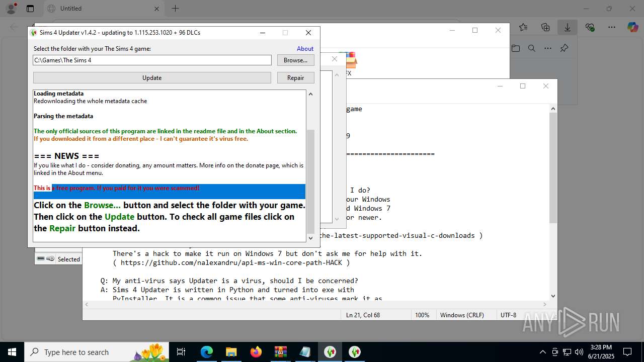Click the 100% zoom status entry
The width and height of the screenshot is (644, 362).
coord(422,315)
